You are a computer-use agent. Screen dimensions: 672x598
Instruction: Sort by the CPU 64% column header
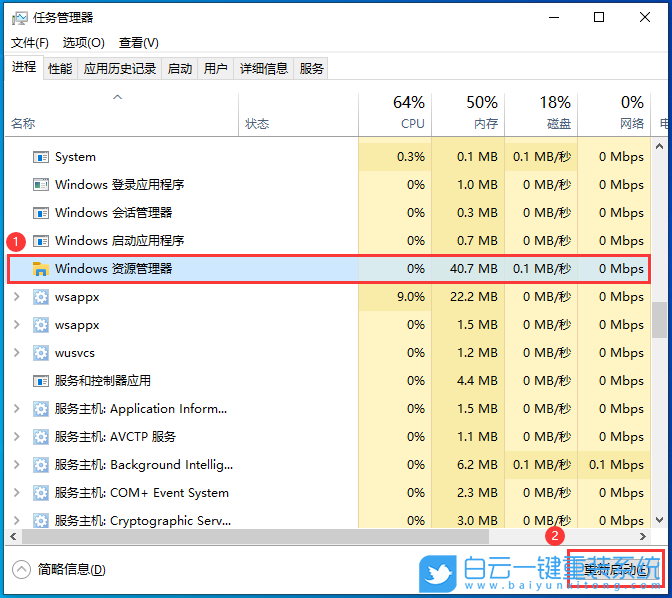(x=395, y=113)
